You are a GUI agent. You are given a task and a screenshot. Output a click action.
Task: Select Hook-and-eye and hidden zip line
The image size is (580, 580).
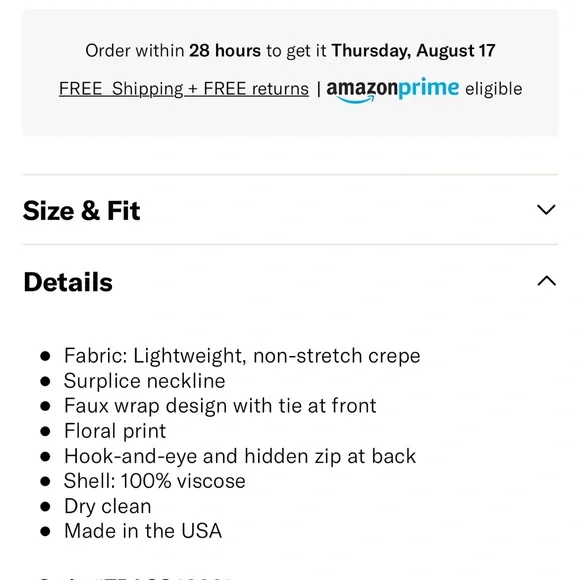tap(240, 456)
